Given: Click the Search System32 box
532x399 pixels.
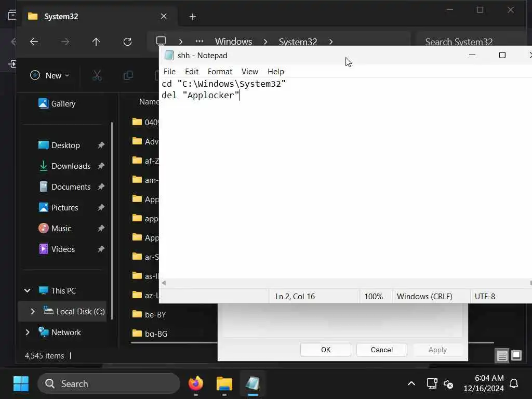Looking at the screenshot, I should click(x=472, y=42).
